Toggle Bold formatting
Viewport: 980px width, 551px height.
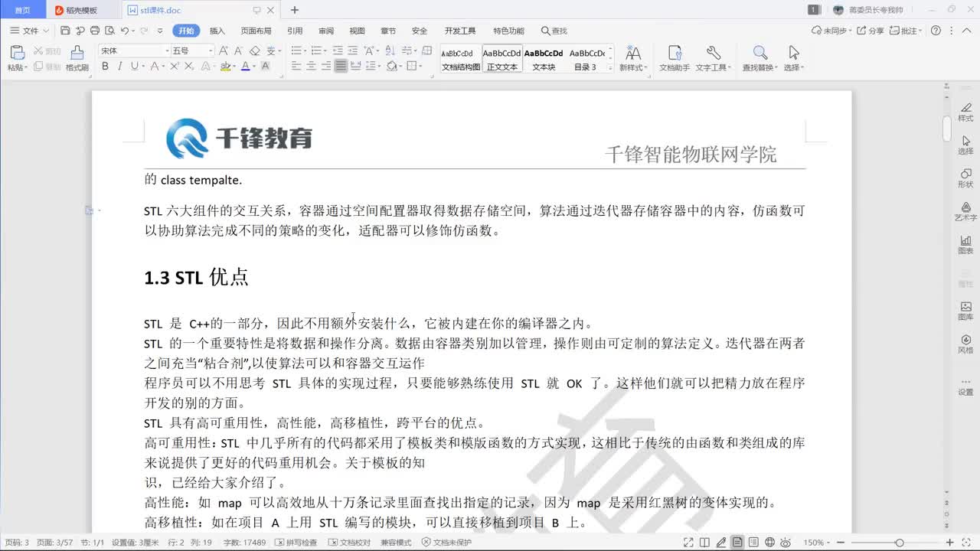[105, 67]
